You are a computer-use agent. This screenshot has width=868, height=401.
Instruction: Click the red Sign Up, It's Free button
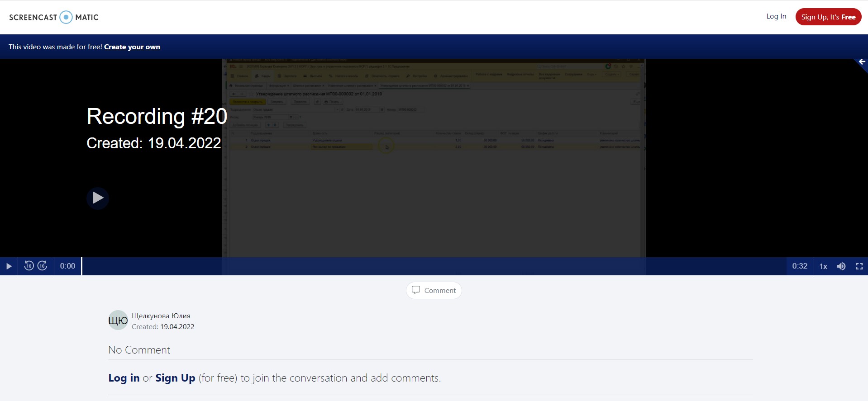(x=828, y=17)
